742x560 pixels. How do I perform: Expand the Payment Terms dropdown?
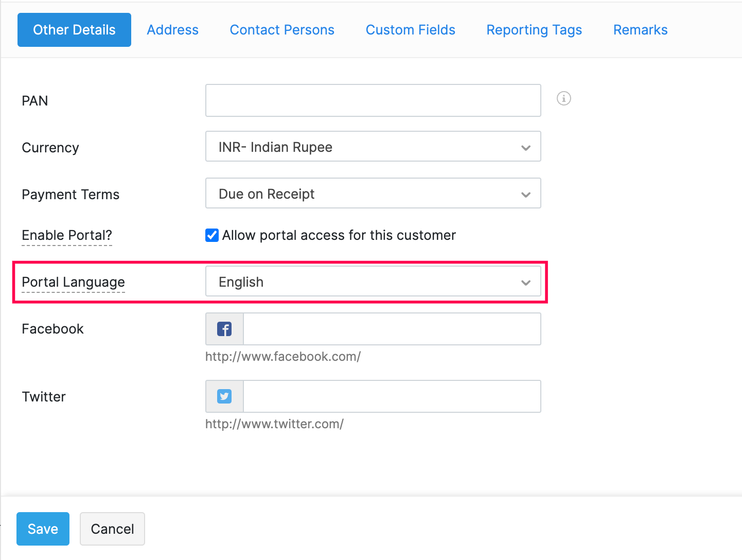point(373,194)
